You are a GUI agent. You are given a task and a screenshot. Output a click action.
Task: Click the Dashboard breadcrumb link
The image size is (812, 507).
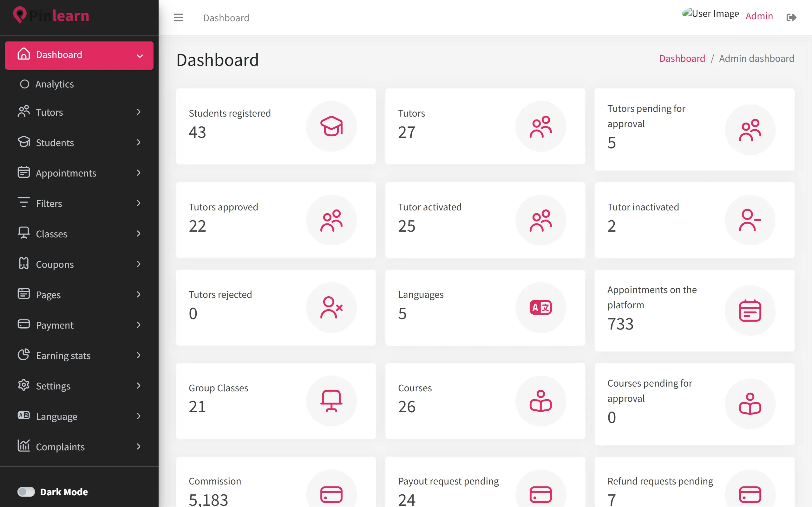point(682,58)
